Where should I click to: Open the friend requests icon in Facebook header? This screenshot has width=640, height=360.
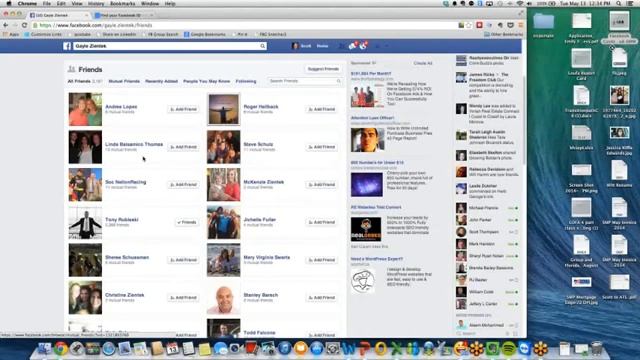(x=341, y=46)
